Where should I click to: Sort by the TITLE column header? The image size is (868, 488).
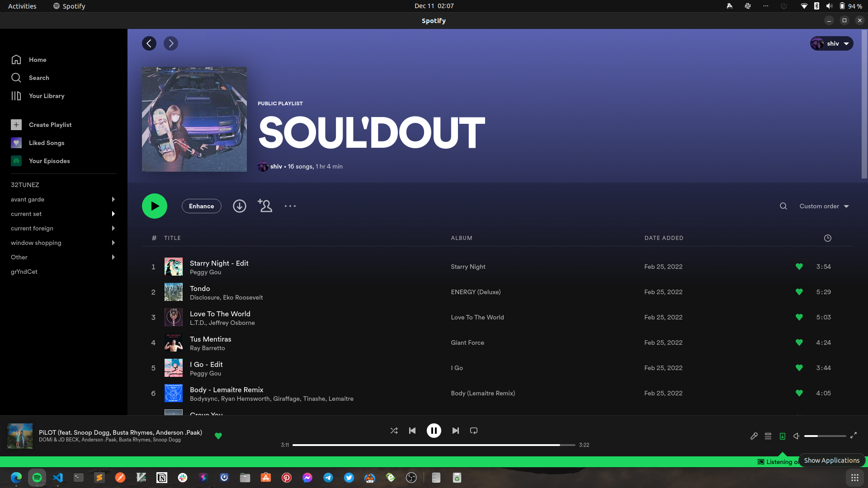[x=172, y=238]
